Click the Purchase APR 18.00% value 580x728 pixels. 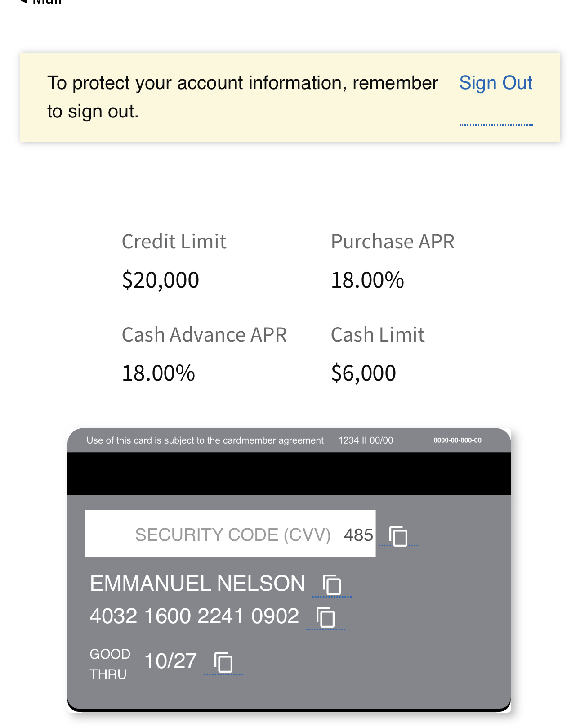pyautogui.click(x=367, y=280)
